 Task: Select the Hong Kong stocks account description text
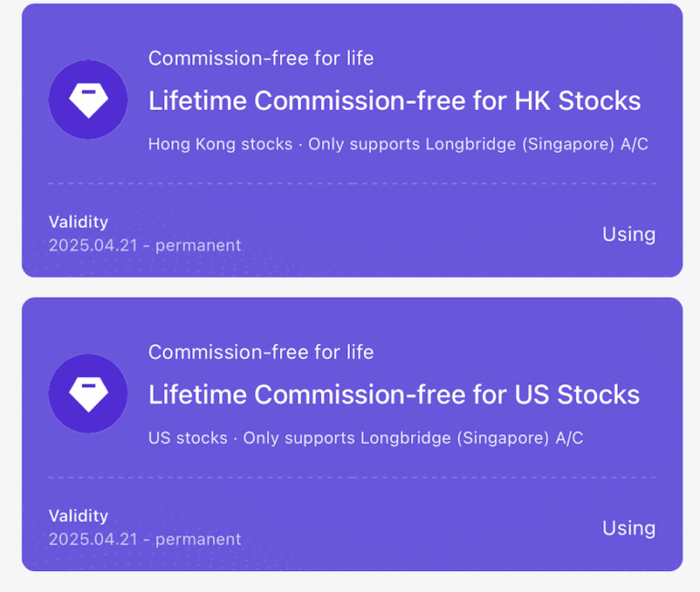[398, 144]
